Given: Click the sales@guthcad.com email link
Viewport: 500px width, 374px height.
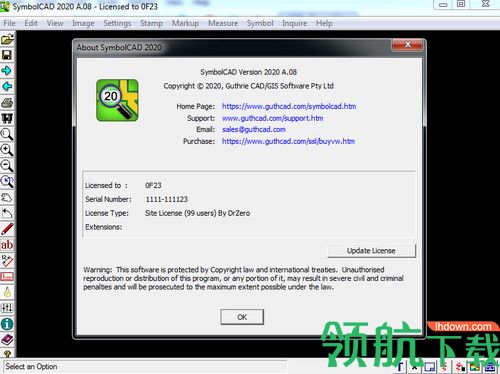Looking at the screenshot, I should 254,129.
